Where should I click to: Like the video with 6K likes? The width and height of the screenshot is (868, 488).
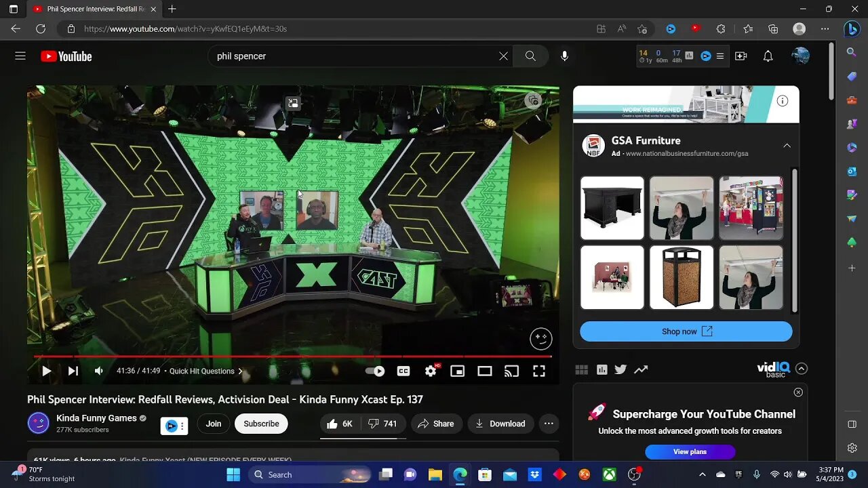point(340,424)
